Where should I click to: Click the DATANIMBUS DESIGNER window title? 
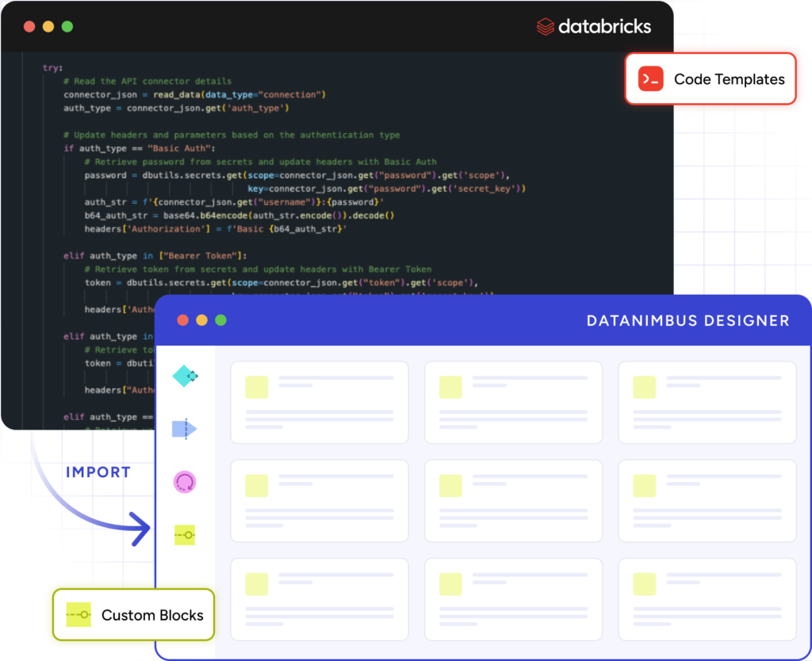pyautogui.click(x=688, y=321)
